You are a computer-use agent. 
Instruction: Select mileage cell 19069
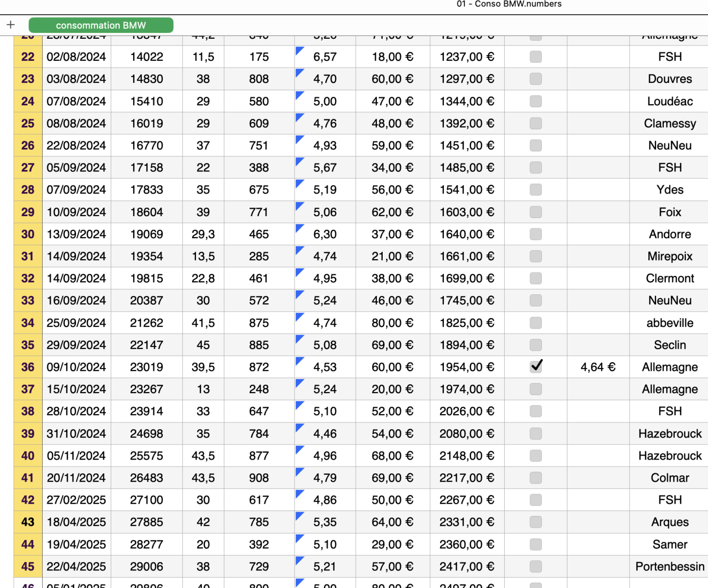(x=146, y=234)
